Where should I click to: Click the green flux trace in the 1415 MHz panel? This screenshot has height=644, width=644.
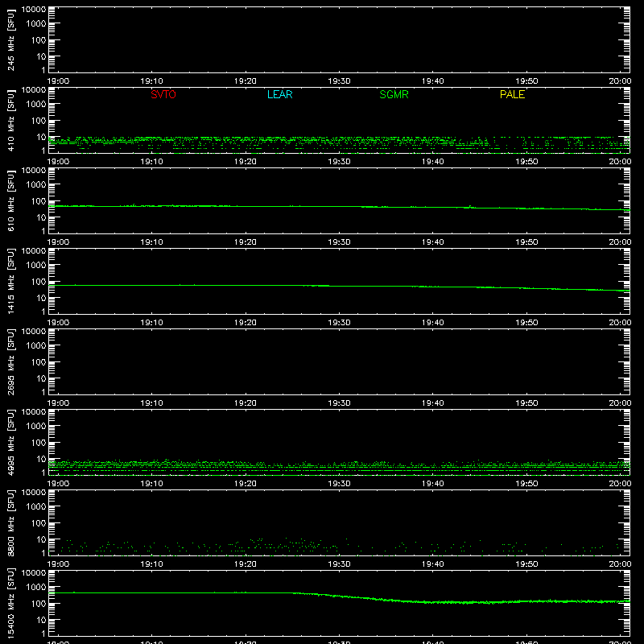pyautogui.click(x=339, y=286)
